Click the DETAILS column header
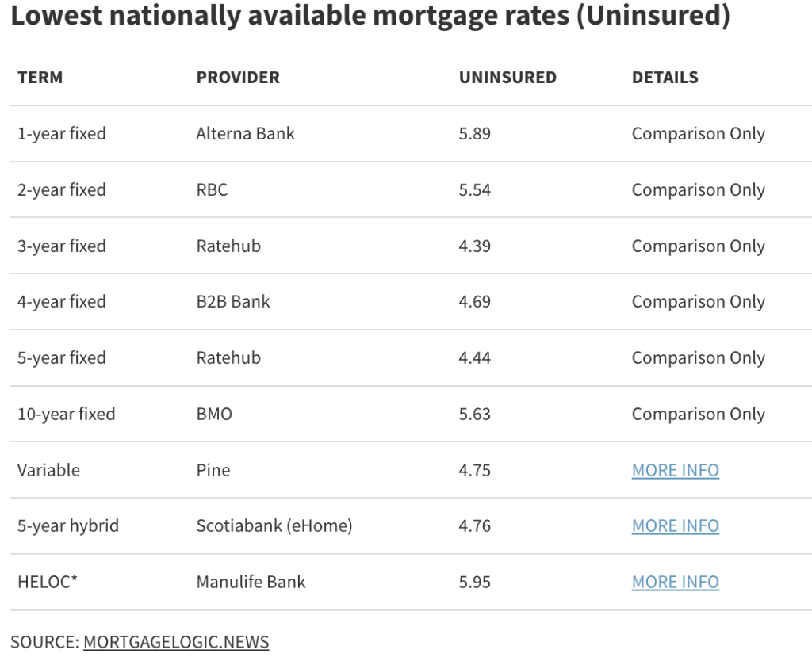The height and width of the screenshot is (661, 812). point(665,78)
